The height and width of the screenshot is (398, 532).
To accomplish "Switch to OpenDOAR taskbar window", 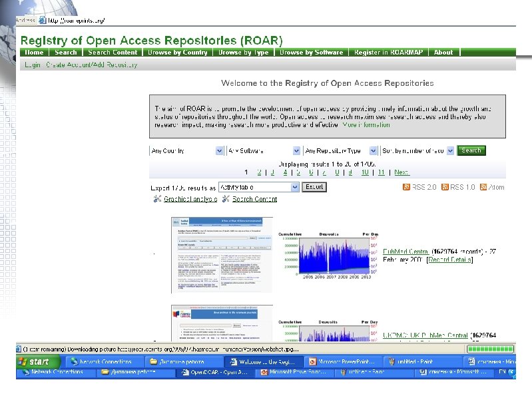I will 215,372.
